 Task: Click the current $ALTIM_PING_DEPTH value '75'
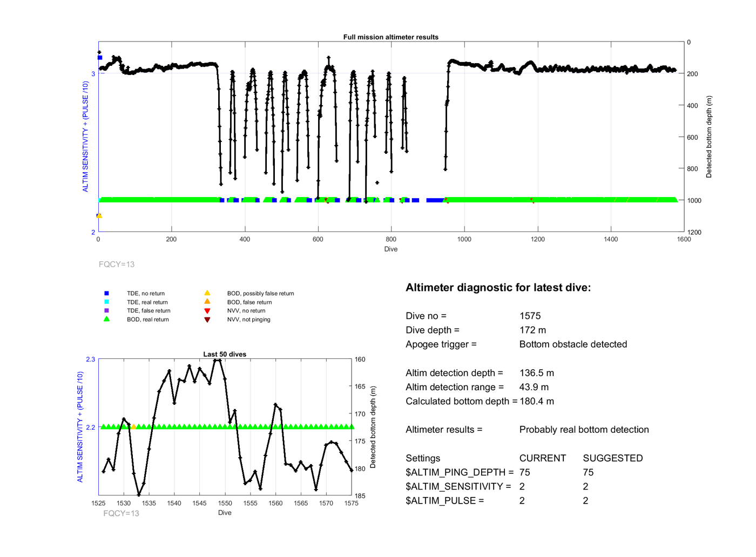[x=525, y=472]
